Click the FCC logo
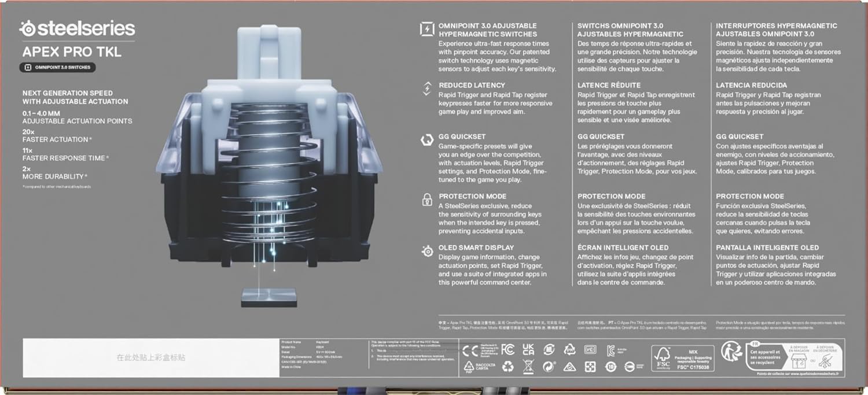868x395 pixels. click(x=507, y=349)
